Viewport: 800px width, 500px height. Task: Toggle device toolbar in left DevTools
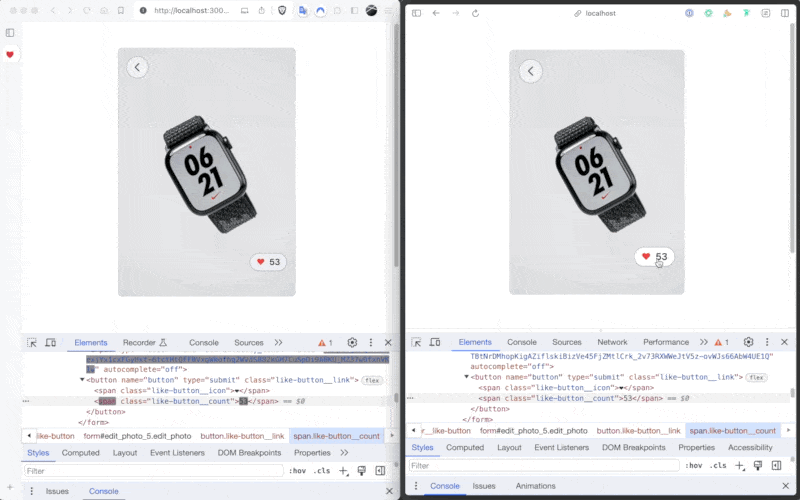click(x=51, y=342)
